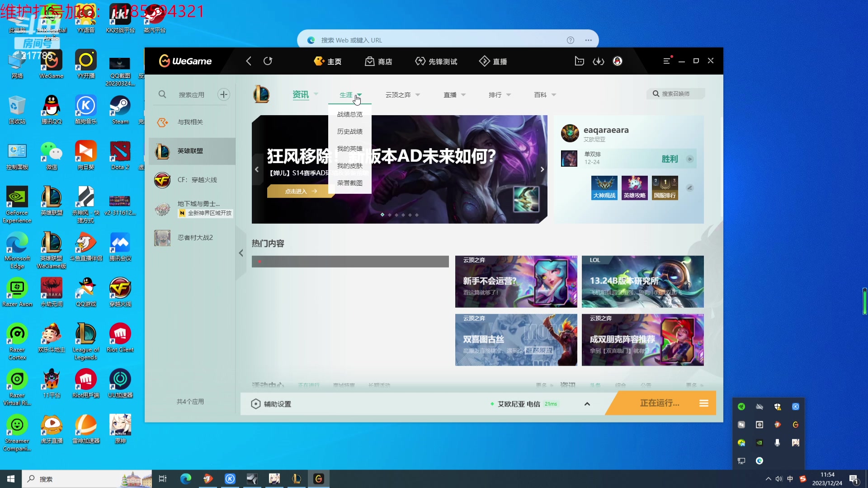Select 忍者村大战2 in the sidebar
Viewport: 868px width, 488px height.
point(192,238)
